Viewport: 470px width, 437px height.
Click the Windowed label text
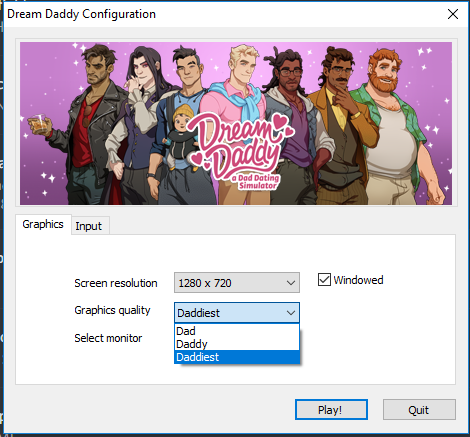click(358, 280)
